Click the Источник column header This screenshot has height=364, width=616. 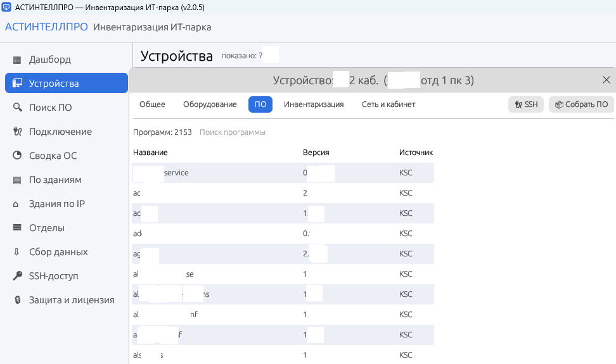(x=416, y=152)
